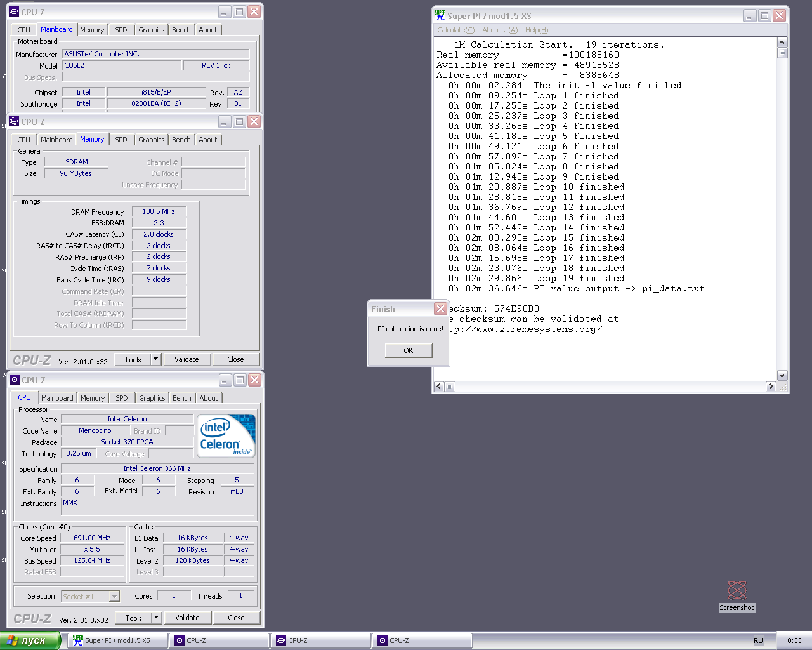Switch to SPD tab in bottom CPU-Z
This screenshot has height=650, width=812.
pos(122,398)
